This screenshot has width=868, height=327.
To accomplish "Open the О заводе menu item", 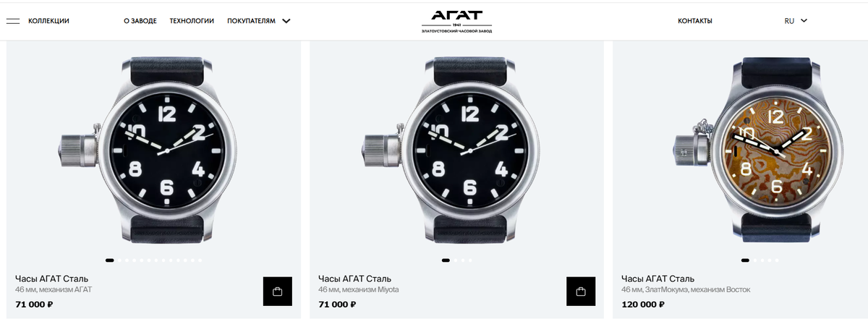I will (x=140, y=21).
